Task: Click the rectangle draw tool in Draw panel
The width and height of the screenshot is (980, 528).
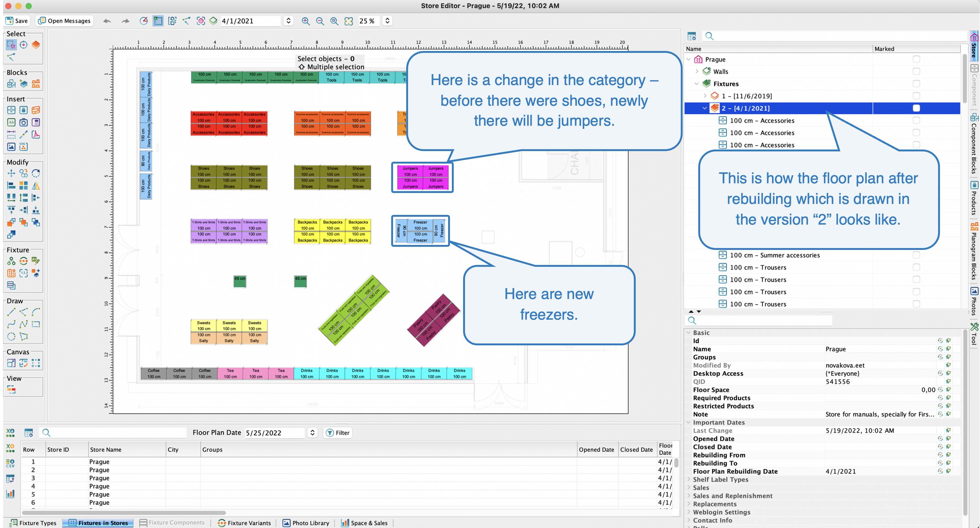Action: (36, 324)
